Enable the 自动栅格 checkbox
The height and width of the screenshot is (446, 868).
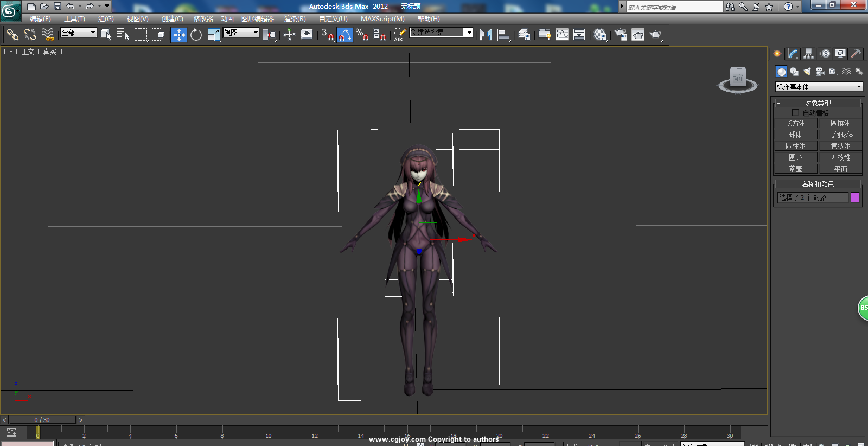pyautogui.click(x=795, y=113)
